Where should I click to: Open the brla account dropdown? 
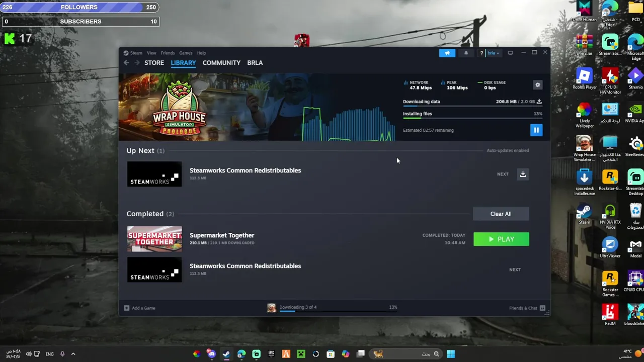[x=493, y=53]
